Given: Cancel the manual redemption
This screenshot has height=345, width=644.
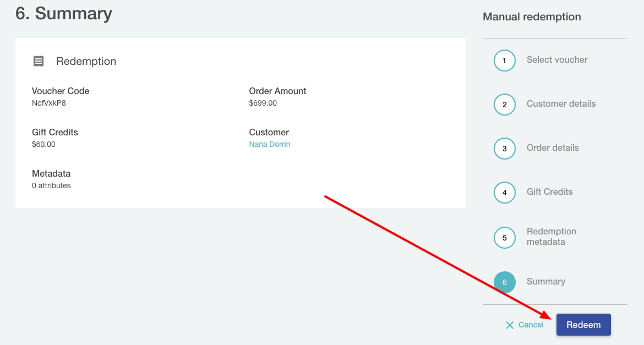Looking at the screenshot, I should tap(525, 325).
